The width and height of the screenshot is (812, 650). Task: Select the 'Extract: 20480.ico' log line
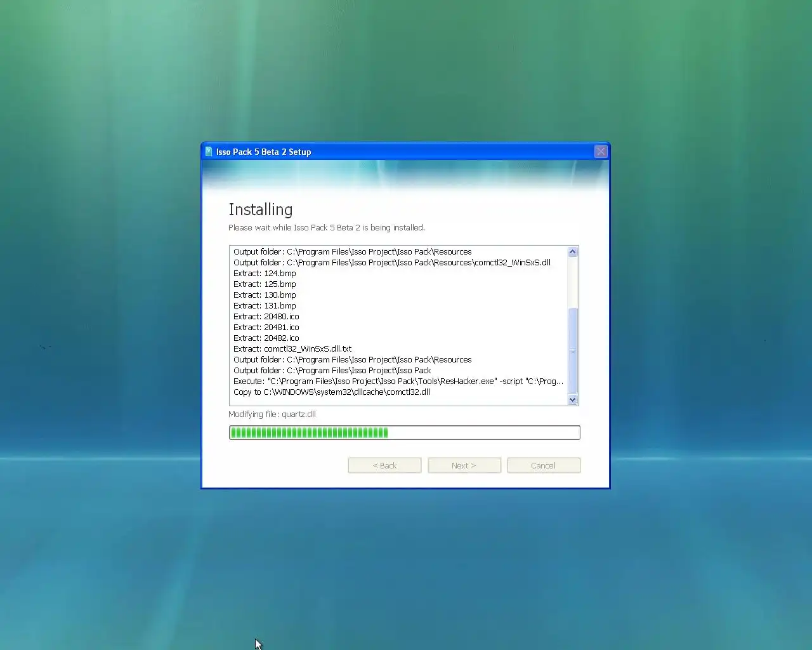coord(266,317)
